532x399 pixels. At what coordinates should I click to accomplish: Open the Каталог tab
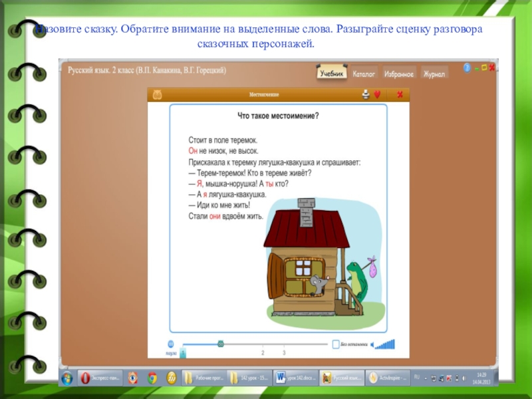click(364, 74)
